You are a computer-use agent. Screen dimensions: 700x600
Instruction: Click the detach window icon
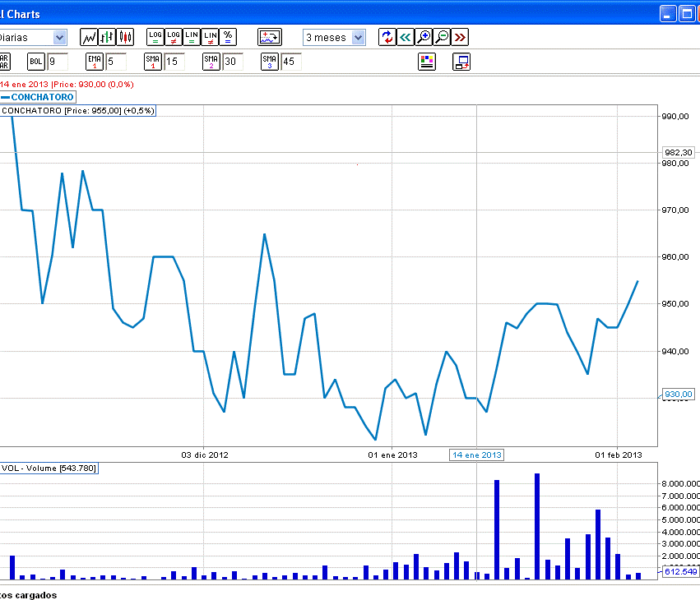tap(461, 62)
